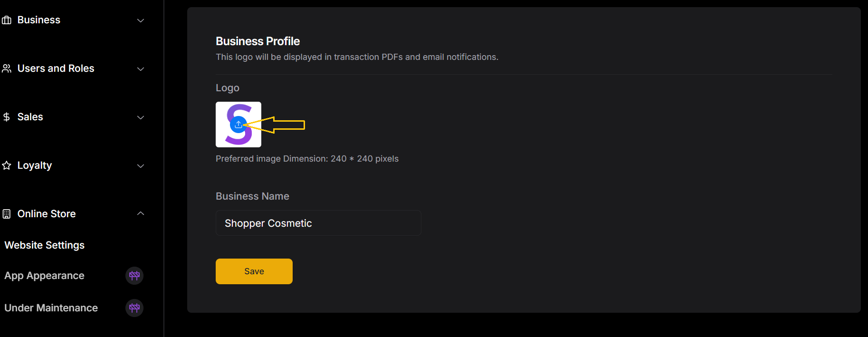This screenshot has height=337, width=868.
Task: Click the Users and Roles people icon
Action: 7,68
